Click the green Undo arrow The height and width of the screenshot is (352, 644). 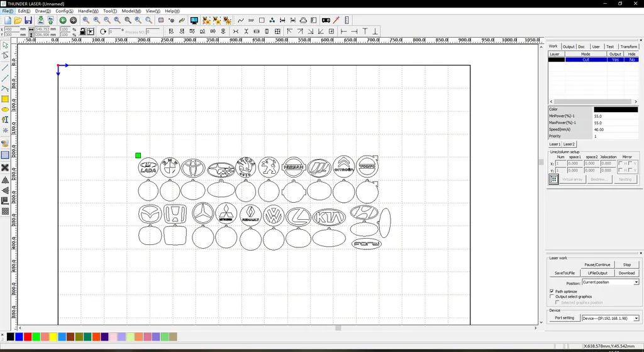[x=63, y=20]
